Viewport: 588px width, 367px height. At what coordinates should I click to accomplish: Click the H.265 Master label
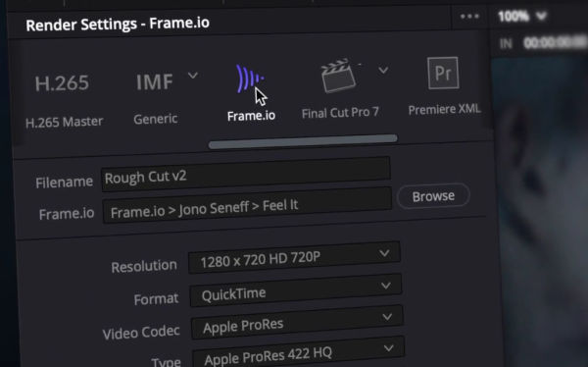(x=64, y=122)
